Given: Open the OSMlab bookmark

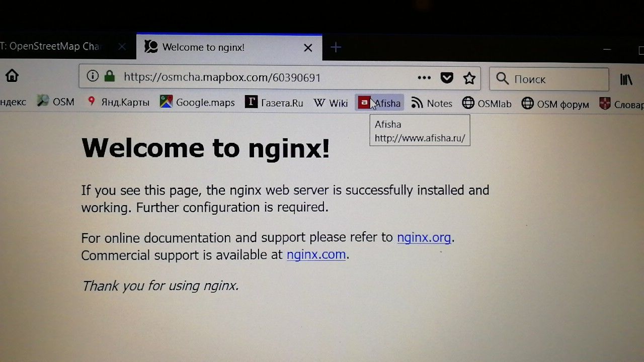Looking at the screenshot, I should pyautogui.click(x=487, y=104).
